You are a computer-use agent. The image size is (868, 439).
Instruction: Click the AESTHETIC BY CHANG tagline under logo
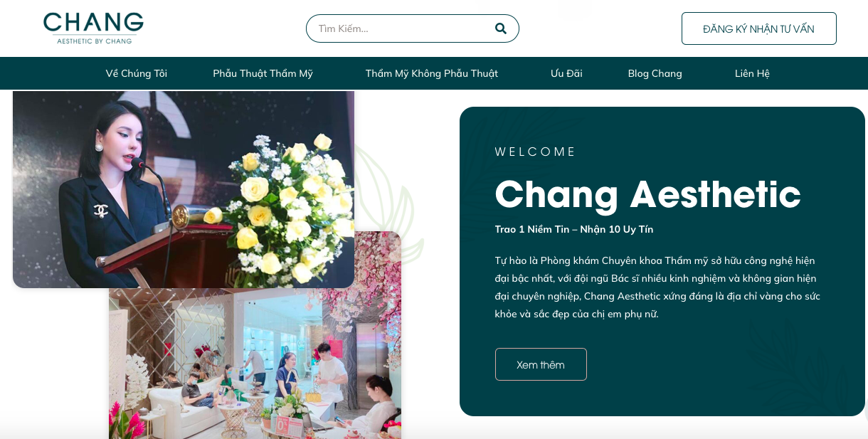click(95, 41)
